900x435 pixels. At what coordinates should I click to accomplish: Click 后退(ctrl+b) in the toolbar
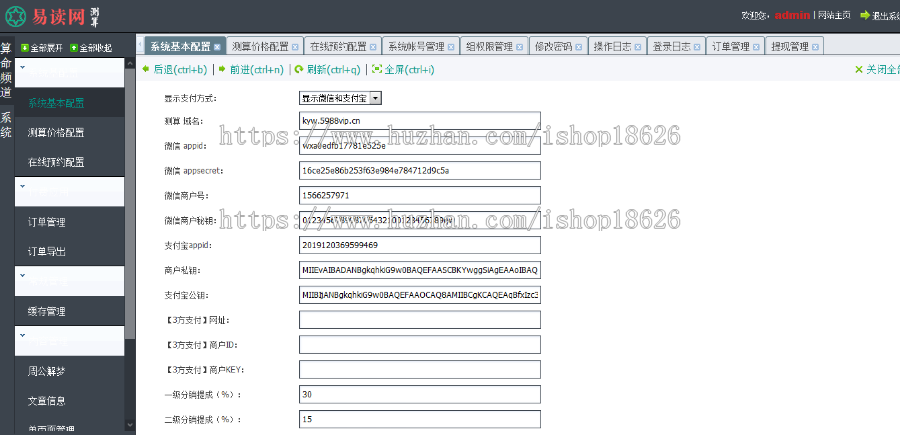point(180,70)
